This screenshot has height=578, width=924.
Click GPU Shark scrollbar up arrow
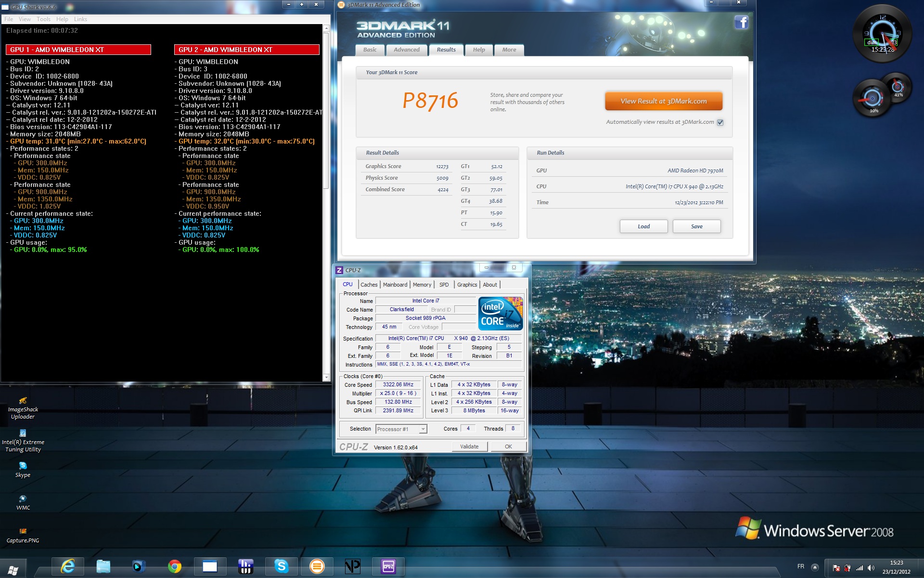pos(326,28)
